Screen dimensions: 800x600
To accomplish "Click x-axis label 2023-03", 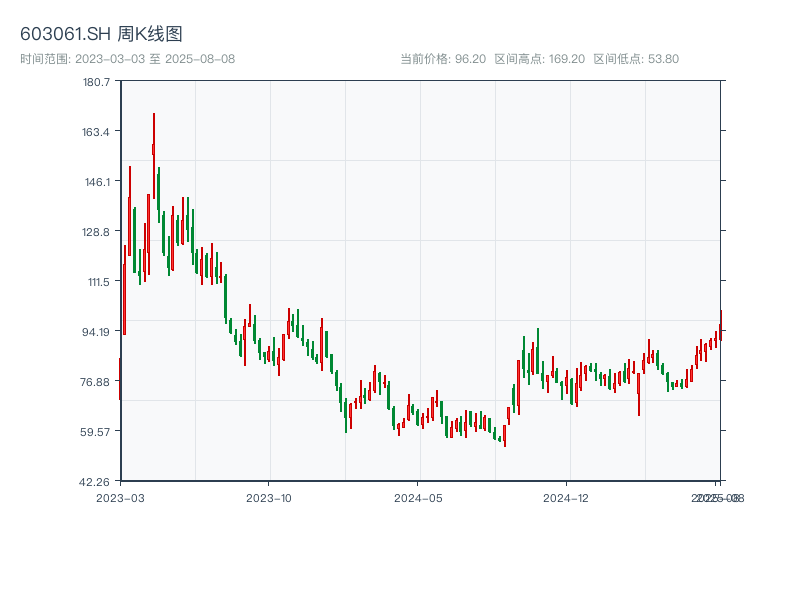I will (120, 498).
